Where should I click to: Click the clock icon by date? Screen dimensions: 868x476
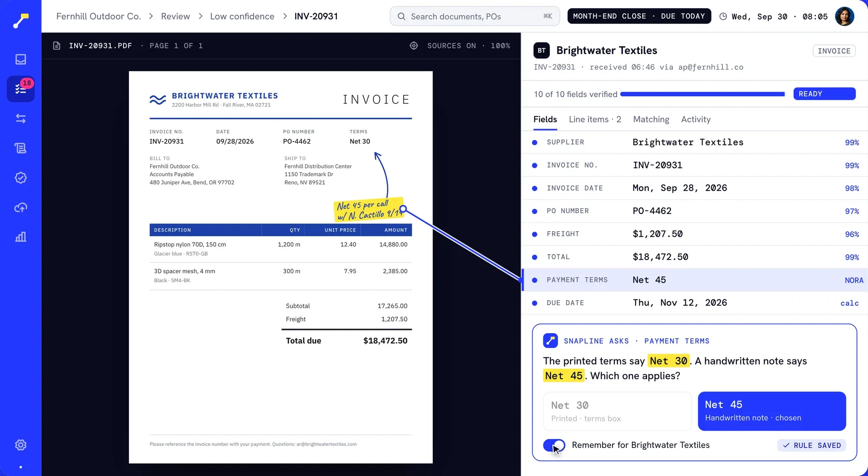[x=723, y=16]
